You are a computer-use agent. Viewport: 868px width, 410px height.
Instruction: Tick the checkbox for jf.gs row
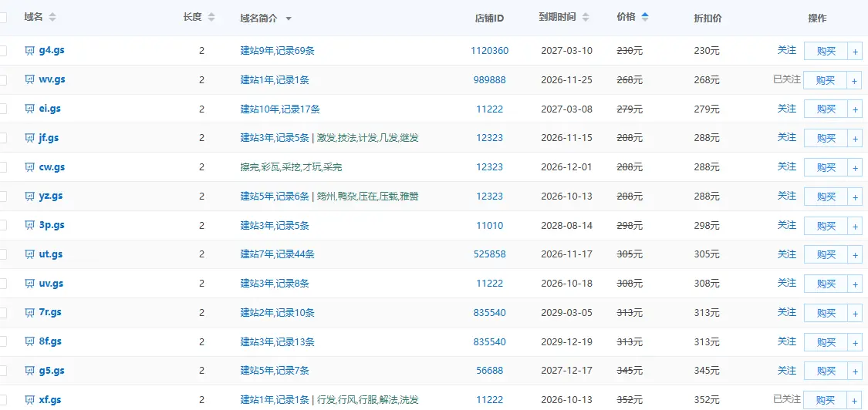2,138
